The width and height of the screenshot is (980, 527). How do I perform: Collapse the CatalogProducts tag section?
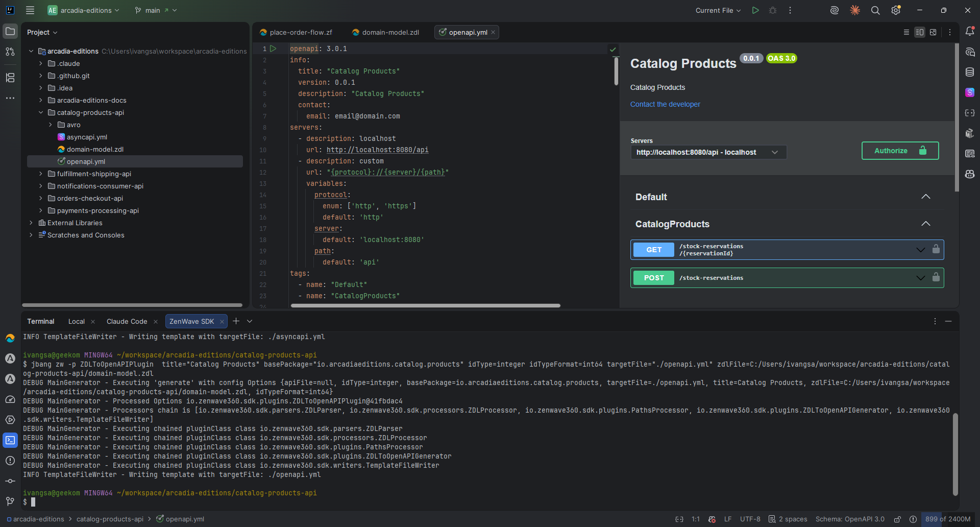point(925,224)
